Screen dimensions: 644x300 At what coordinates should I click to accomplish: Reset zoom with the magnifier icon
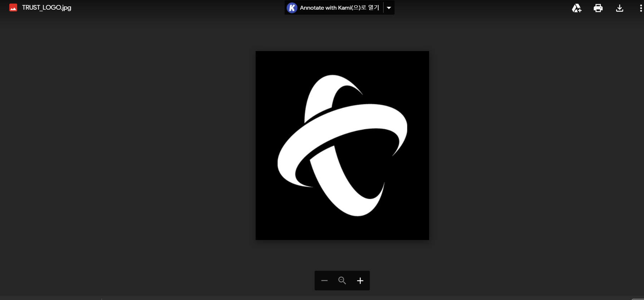click(342, 281)
